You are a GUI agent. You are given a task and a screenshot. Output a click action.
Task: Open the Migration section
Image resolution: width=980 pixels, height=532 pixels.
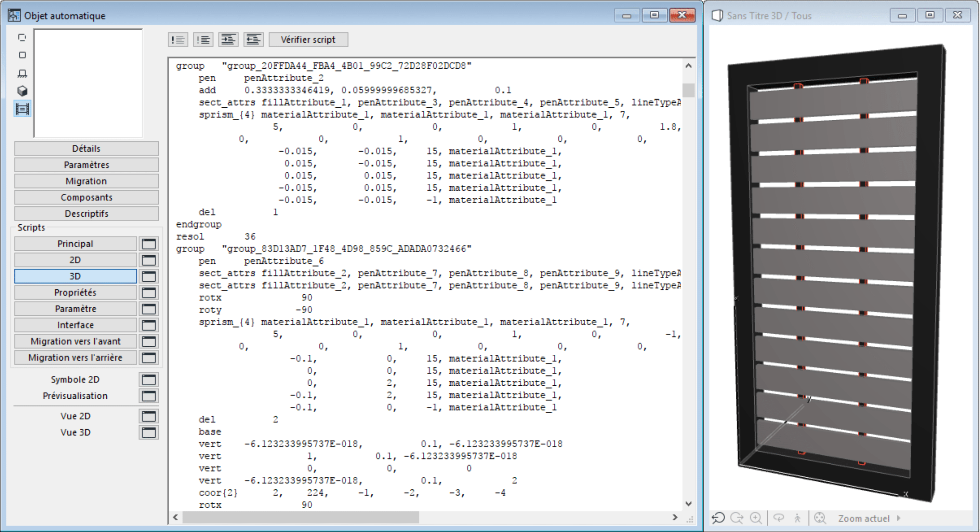tap(86, 181)
